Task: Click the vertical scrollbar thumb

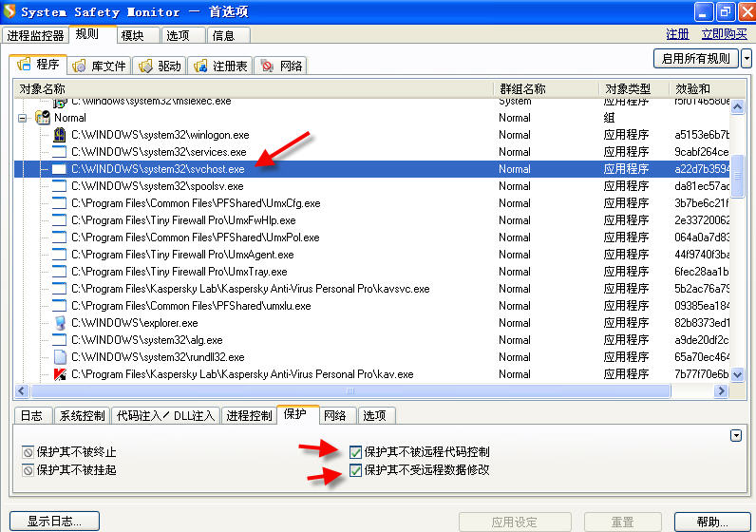Action: tap(738, 176)
